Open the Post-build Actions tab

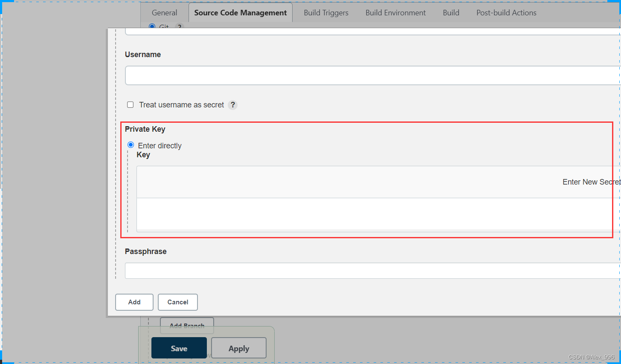pyautogui.click(x=506, y=13)
